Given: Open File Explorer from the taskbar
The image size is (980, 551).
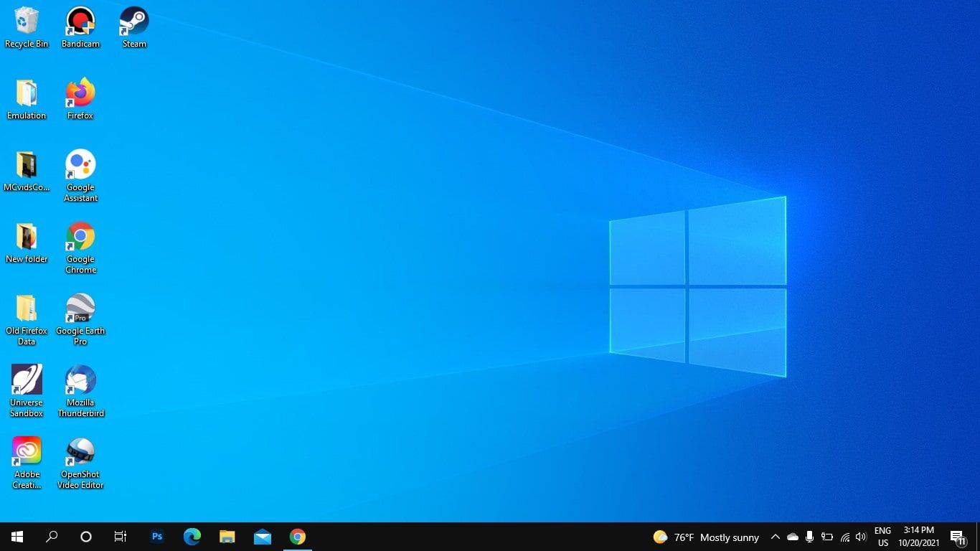Looking at the screenshot, I should click(x=227, y=537).
